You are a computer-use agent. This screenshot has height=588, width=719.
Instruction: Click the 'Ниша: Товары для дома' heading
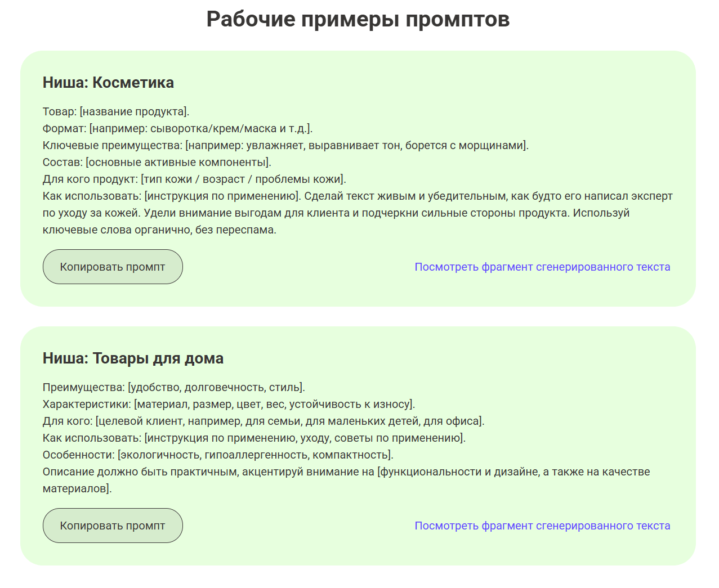[133, 358]
